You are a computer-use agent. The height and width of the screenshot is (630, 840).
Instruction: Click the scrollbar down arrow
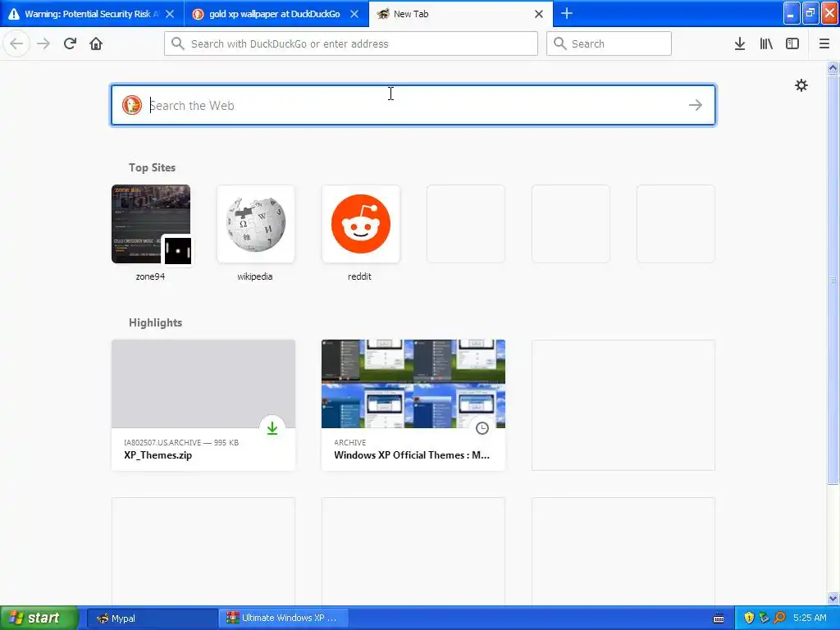pos(833,598)
